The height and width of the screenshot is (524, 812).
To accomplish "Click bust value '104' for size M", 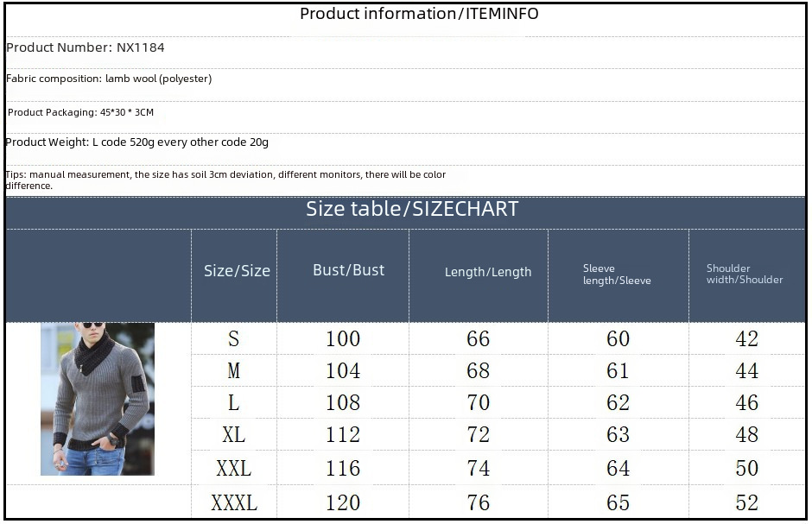I will (343, 371).
